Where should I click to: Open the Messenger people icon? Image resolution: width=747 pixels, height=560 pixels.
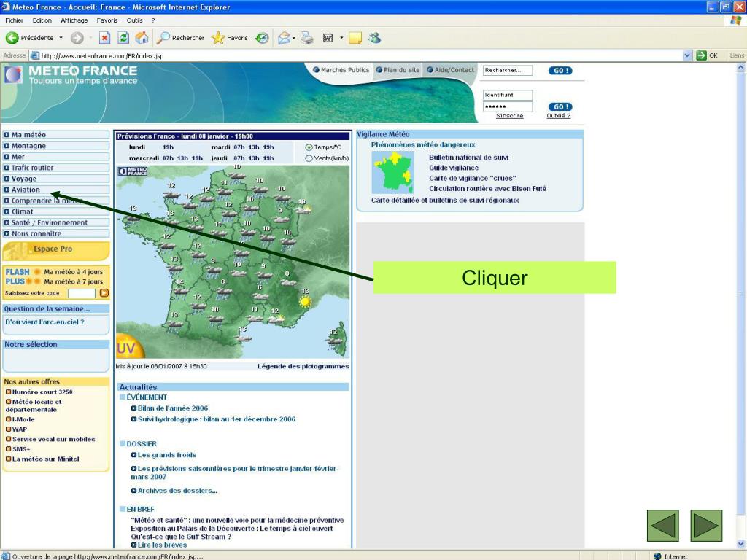[x=374, y=38]
